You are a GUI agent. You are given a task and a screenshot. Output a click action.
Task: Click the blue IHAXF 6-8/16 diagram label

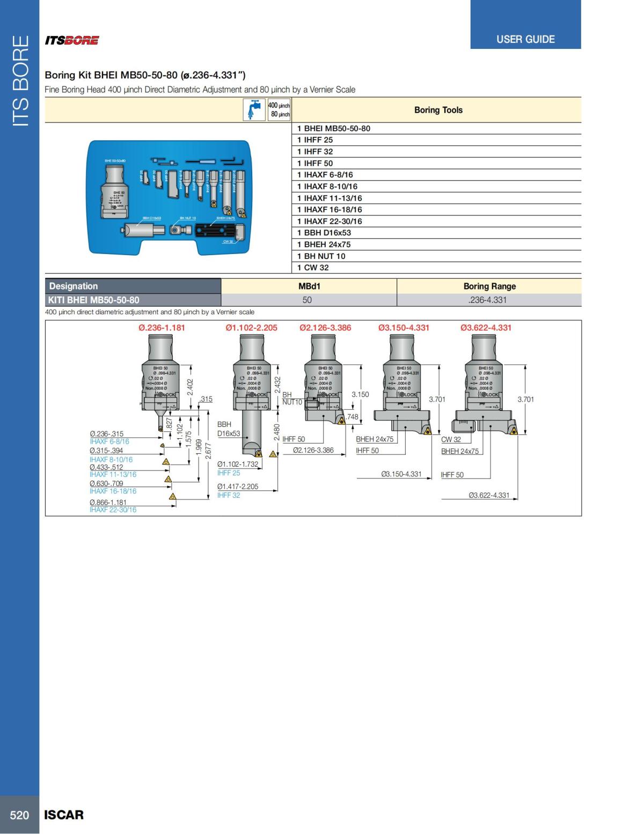coord(109,441)
